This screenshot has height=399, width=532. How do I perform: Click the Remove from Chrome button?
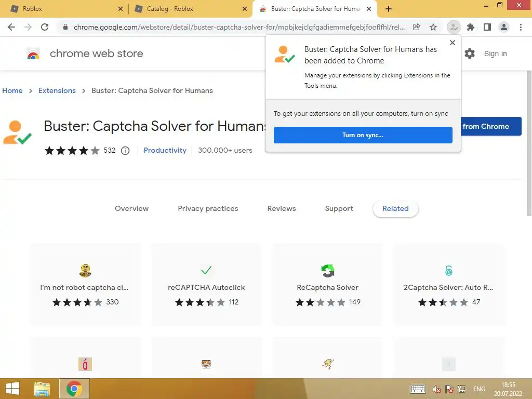(491, 127)
